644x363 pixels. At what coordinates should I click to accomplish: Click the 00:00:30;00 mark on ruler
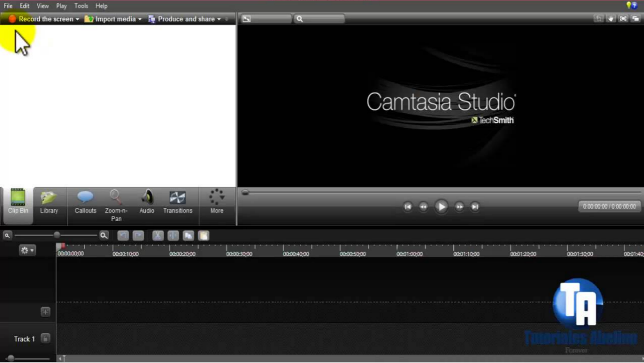click(x=239, y=254)
